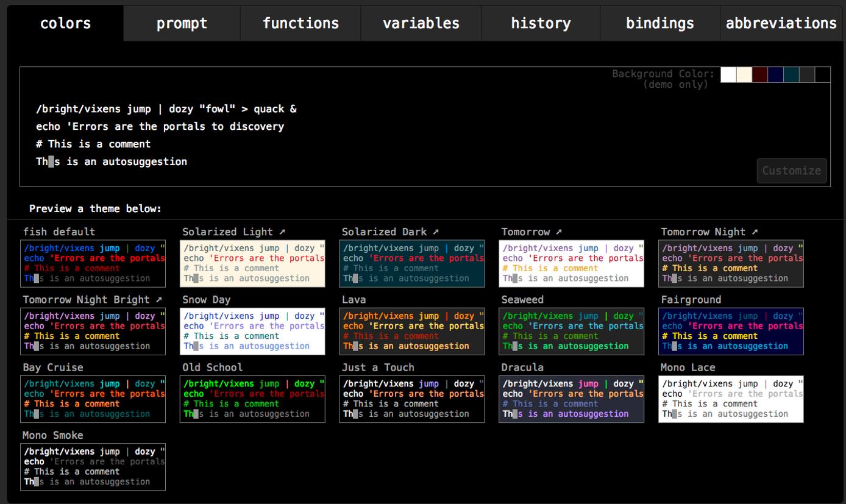
Task: Open the abbreviations tab
Action: (781, 23)
